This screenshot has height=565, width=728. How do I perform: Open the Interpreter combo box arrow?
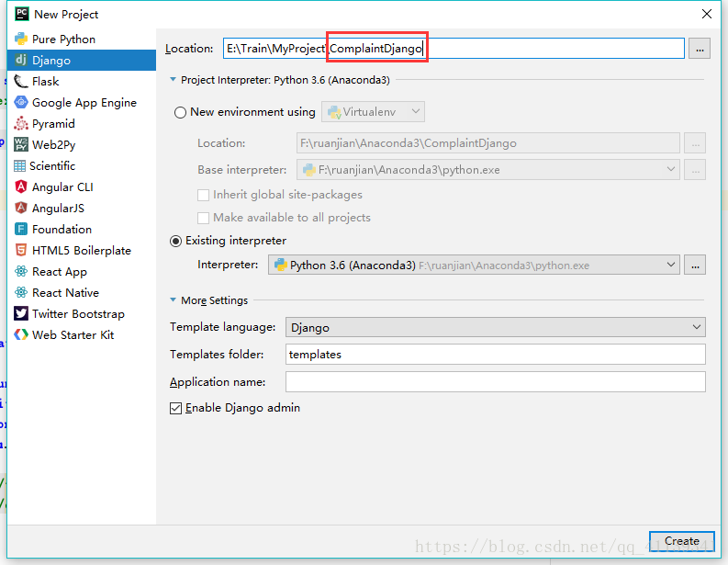click(670, 265)
